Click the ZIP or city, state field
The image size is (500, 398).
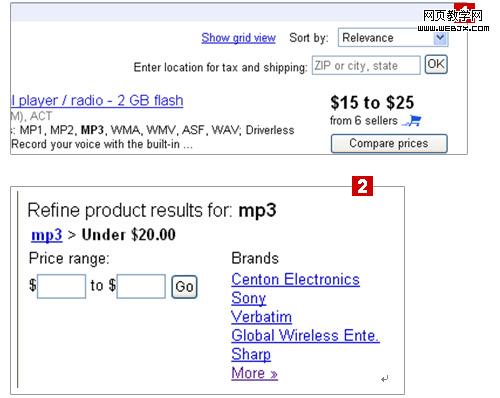pos(366,66)
